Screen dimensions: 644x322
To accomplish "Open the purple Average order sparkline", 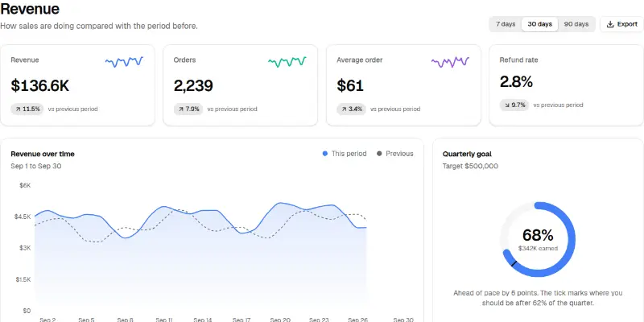I will [450, 62].
